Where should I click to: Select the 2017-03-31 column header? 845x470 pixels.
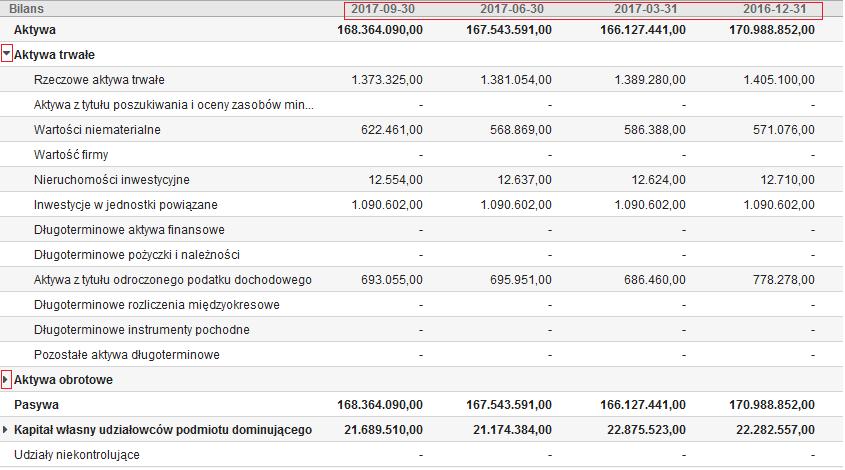646,9
